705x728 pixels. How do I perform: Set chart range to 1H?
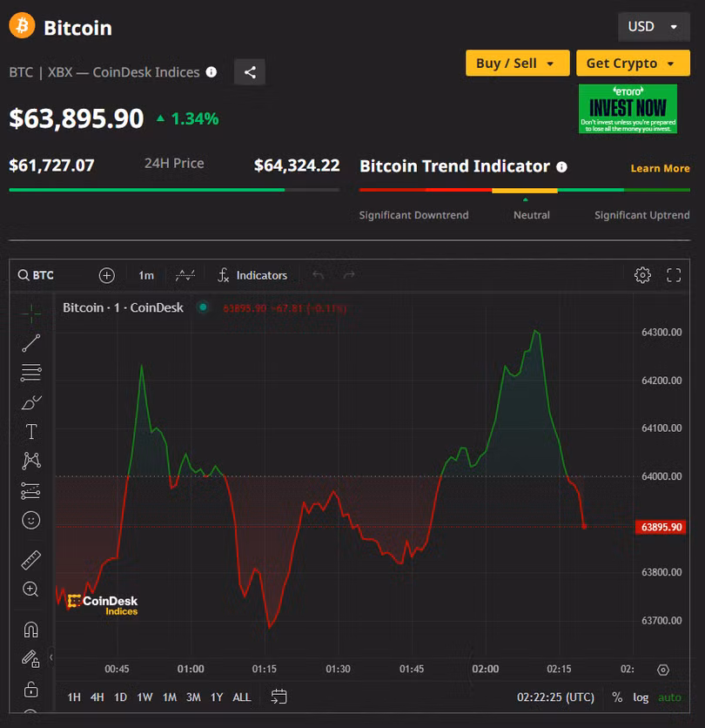74,697
